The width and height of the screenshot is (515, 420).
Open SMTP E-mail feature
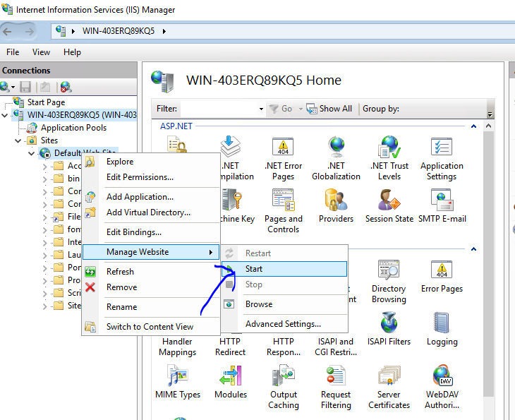(442, 206)
